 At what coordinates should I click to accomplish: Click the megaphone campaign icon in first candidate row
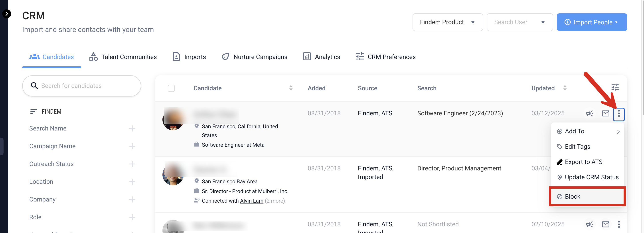click(589, 113)
